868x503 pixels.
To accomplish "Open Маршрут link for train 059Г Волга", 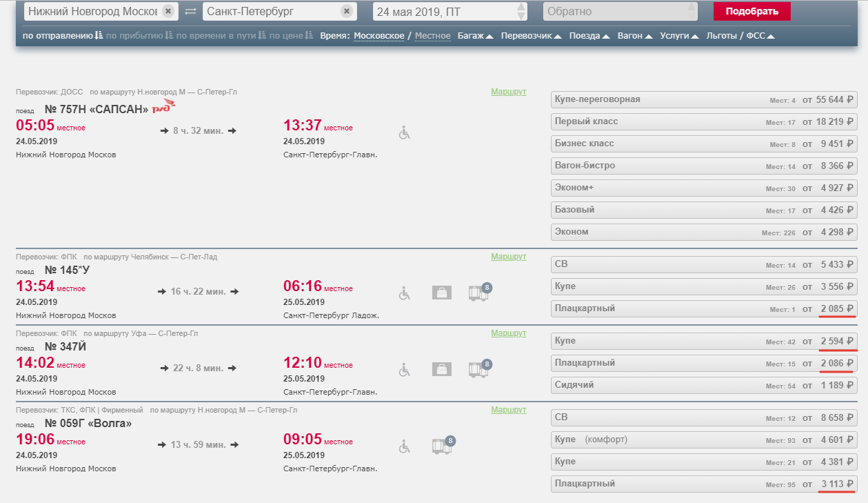I will coord(508,410).
